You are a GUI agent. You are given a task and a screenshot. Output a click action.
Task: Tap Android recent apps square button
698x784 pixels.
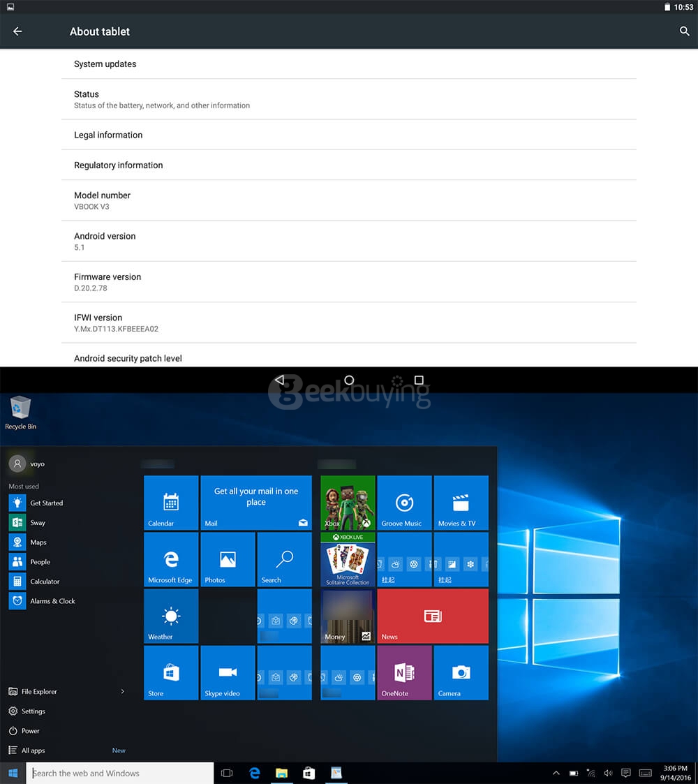point(419,380)
